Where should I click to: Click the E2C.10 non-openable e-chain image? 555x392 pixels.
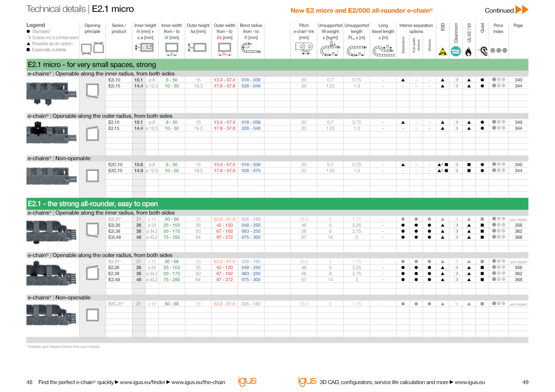click(51, 176)
